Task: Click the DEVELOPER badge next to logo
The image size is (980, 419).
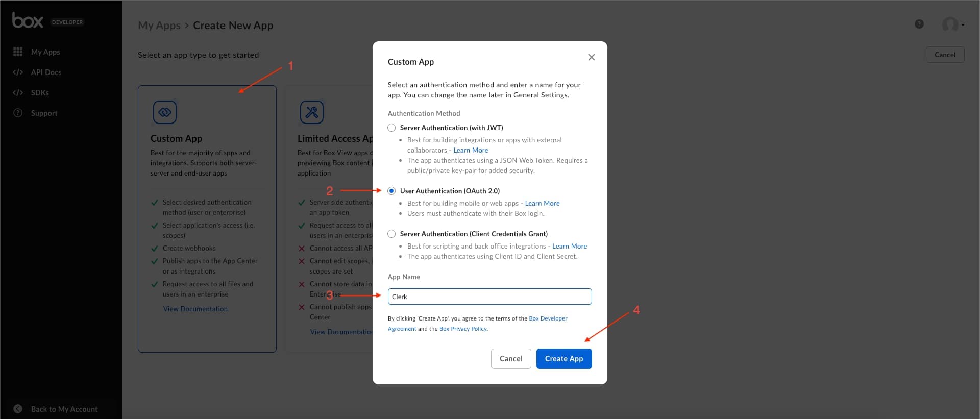Action: 67,22
